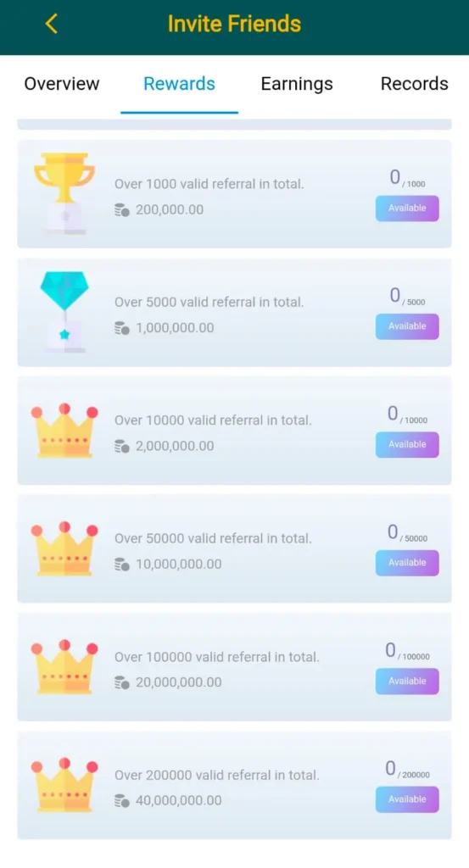
Task: Click the crown icon for 50000 referrals
Action: [64, 548]
